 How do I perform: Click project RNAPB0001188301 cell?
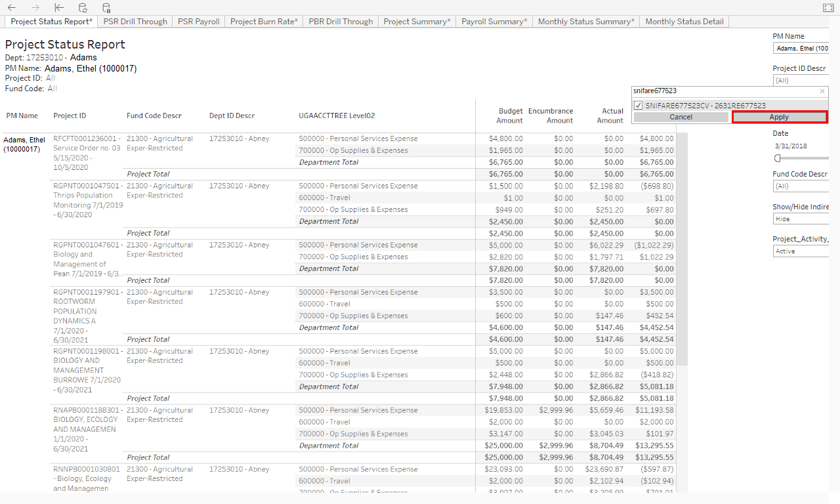click(88, 429)
